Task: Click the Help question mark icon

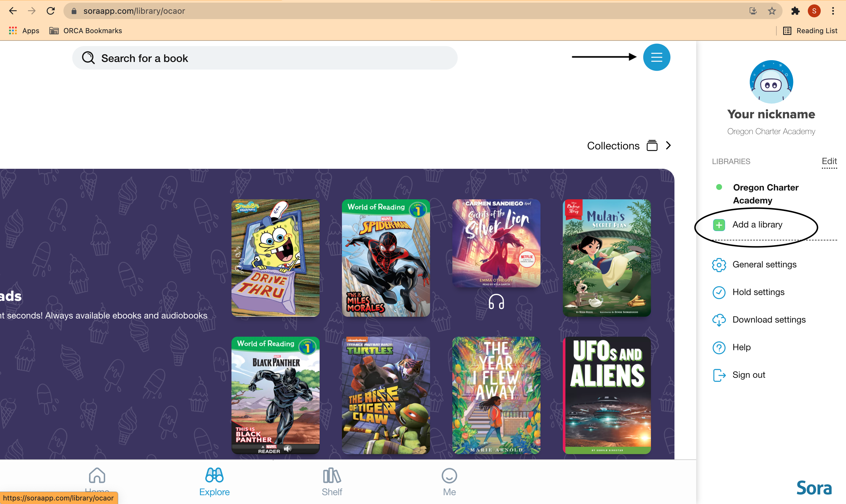Action: click(719, 348)
